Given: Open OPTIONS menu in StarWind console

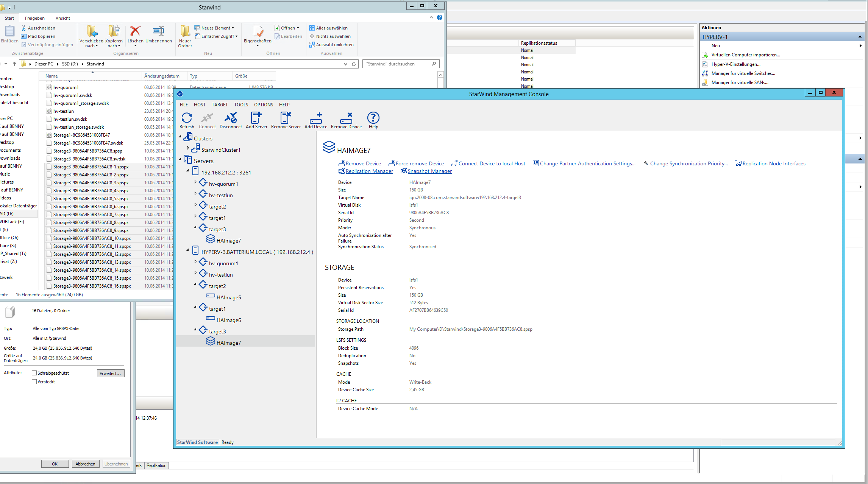Looking at the screenshot, I should [x=264, y=105].
